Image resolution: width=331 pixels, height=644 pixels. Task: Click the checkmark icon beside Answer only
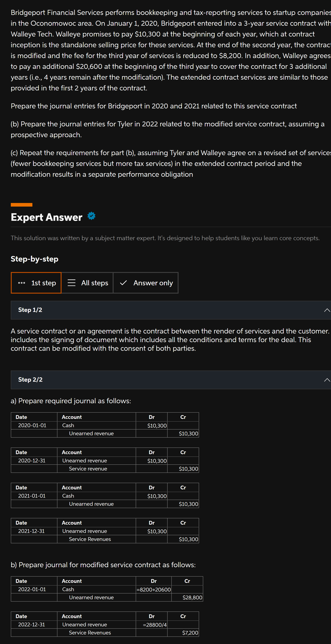123,283
